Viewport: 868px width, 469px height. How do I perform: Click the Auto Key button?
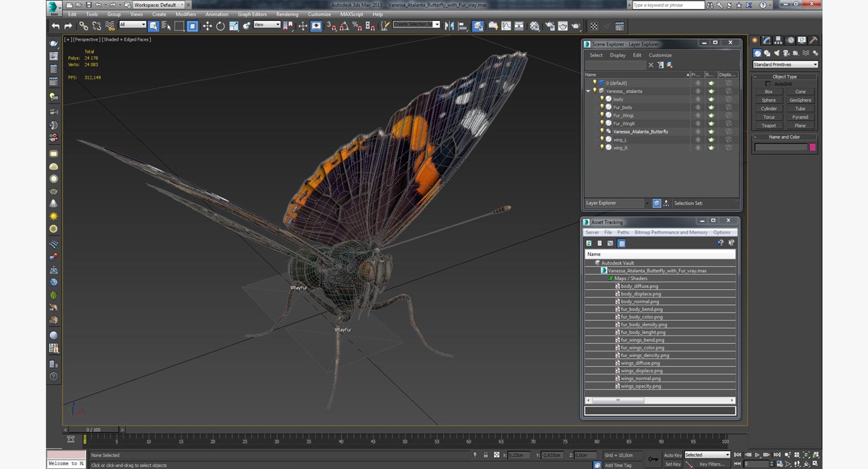pyautogui.click(x=672, y=455)
